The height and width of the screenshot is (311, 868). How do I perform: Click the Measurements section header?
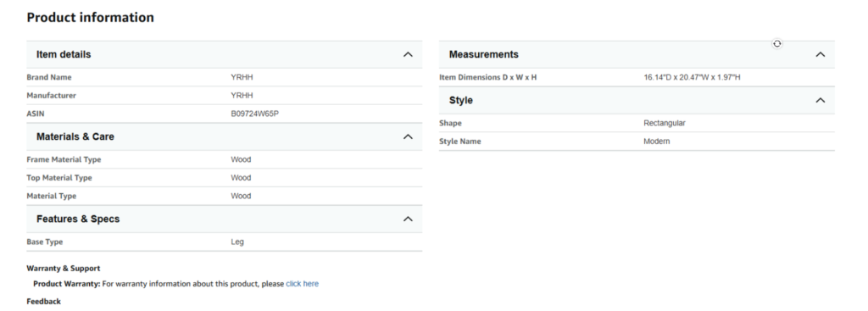[637, 54]
